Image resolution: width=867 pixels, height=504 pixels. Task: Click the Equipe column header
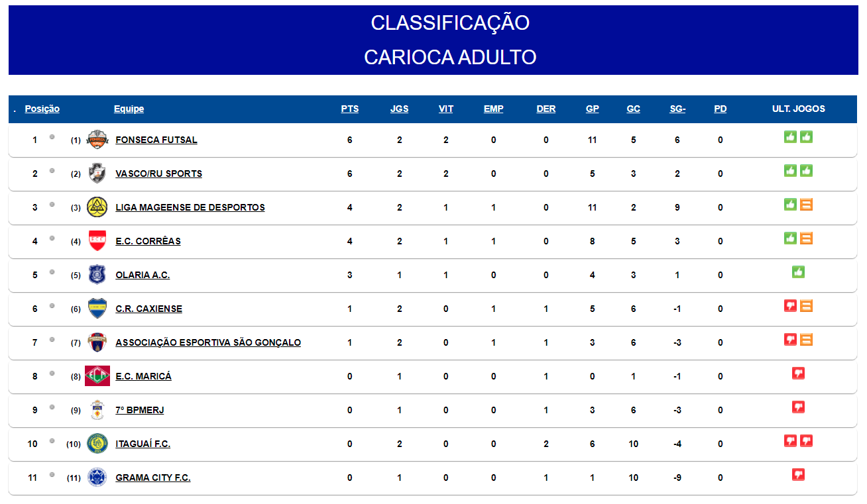(129, 109)
